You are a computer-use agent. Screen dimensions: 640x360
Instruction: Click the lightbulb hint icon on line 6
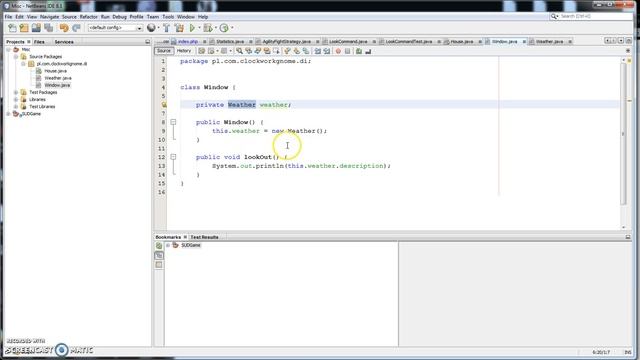point(164,105)
